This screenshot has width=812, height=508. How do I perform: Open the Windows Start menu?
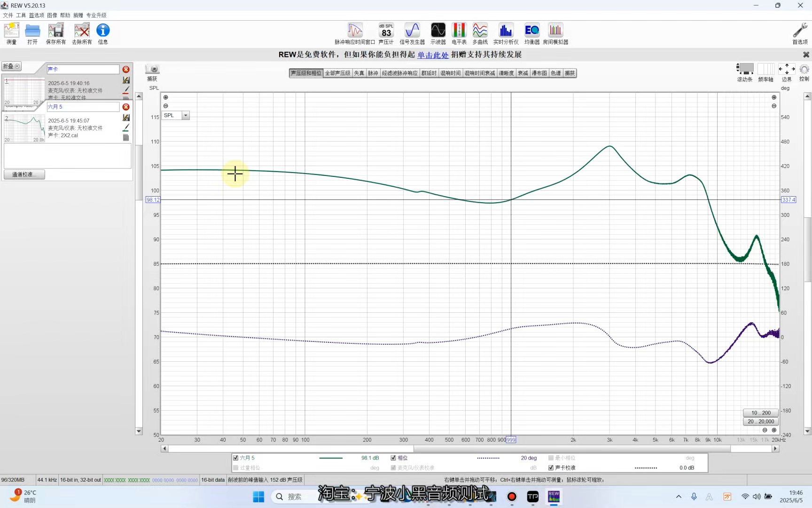[x=258, y=497]
